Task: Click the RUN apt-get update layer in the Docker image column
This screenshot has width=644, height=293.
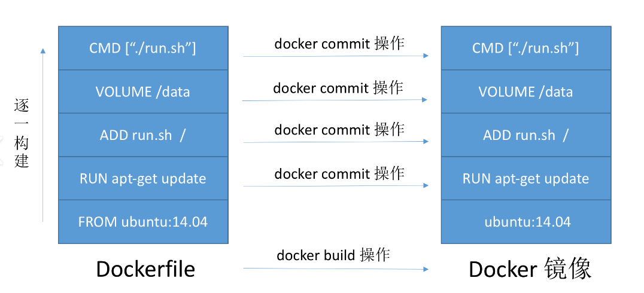Action: [525, 178]
